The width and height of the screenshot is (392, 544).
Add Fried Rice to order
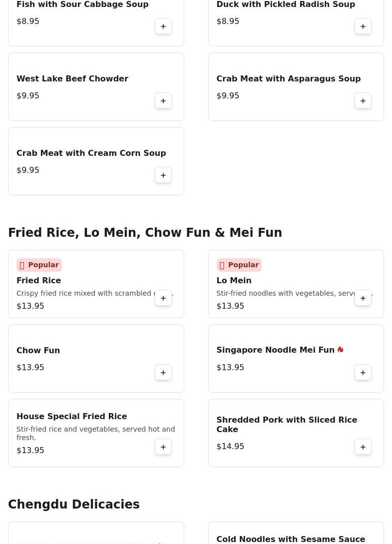163,298
